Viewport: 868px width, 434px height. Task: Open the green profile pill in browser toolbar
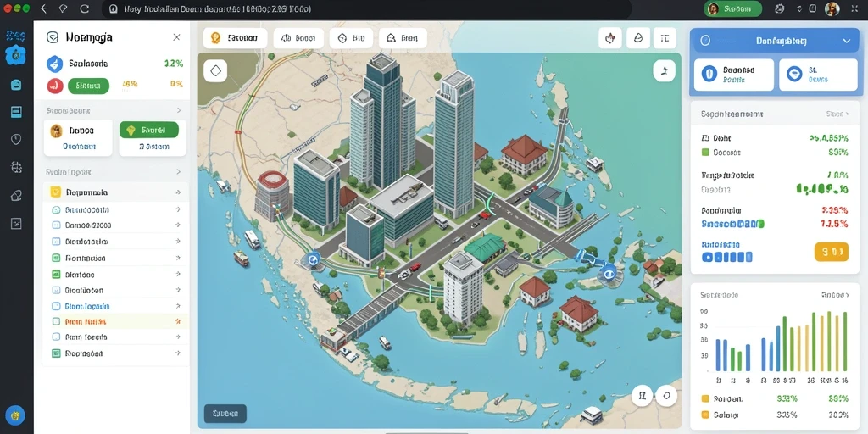(x=732, y=8)
